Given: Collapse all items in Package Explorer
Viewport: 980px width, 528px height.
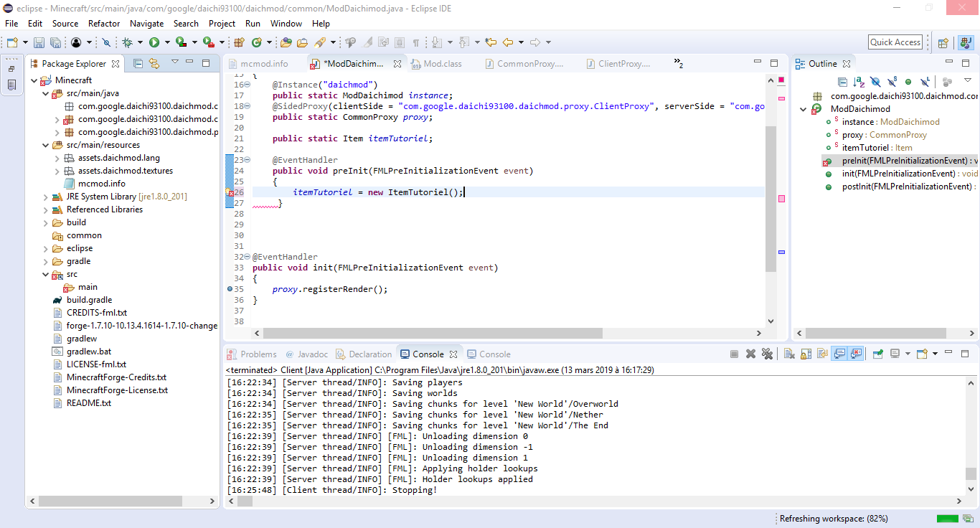Looking at the screenshot, I should (x=138, y=64).
